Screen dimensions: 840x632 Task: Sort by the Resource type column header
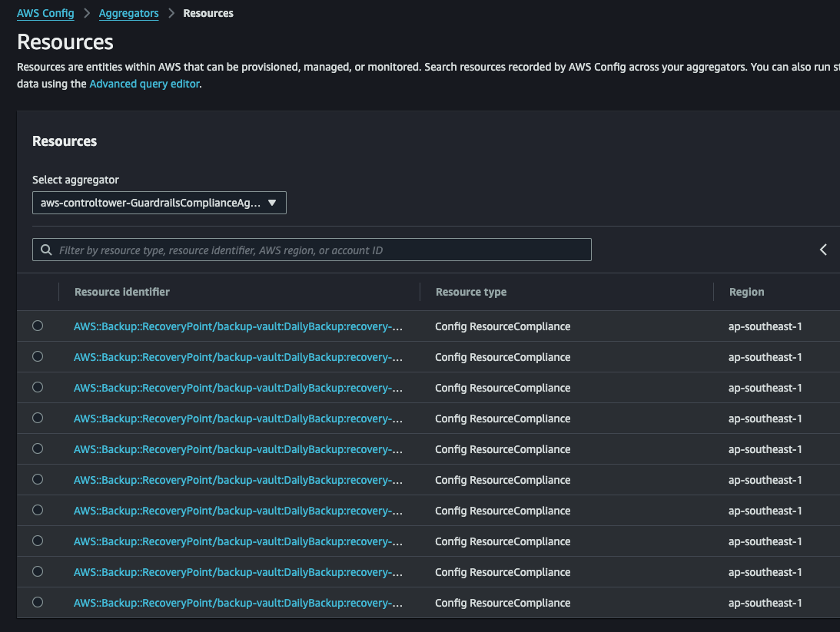pyautogui.click(x=470, y=292)
